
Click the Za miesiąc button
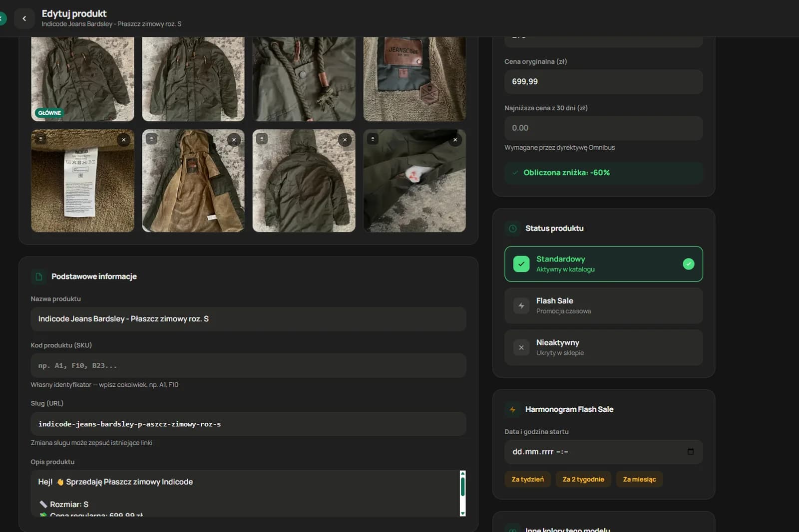pyautogui.click(x=640, y=479)
